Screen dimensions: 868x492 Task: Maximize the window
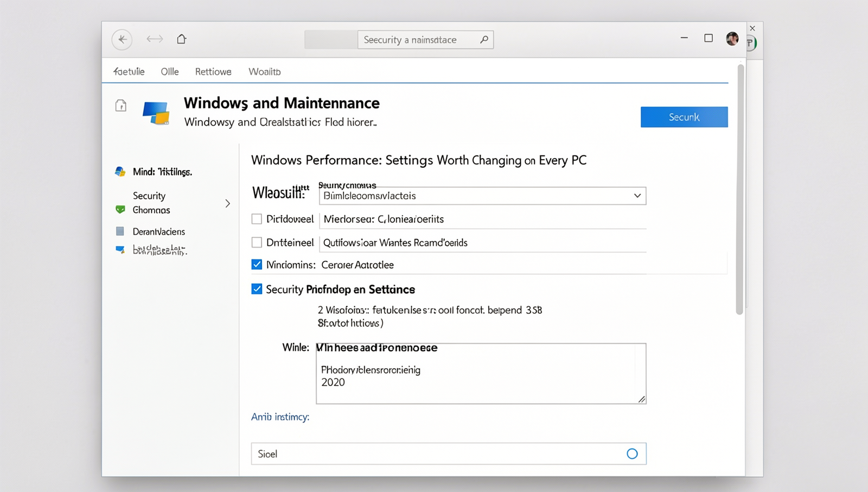[709, 38]
